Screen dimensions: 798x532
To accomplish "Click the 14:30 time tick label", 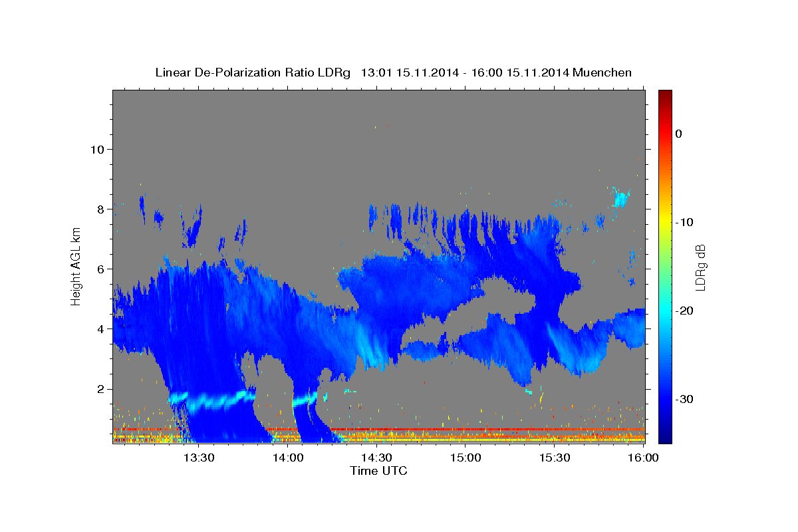I will click(x=376, y=458).
